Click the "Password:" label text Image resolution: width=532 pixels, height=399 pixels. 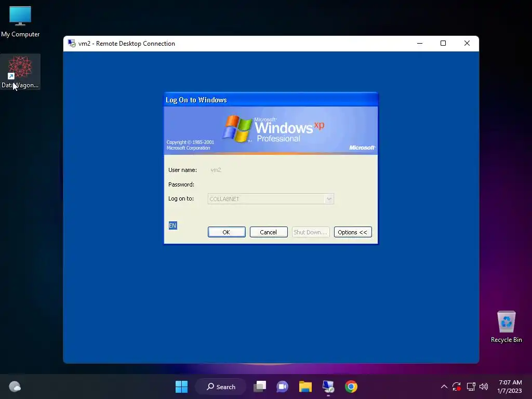click(x=181, y=184)
